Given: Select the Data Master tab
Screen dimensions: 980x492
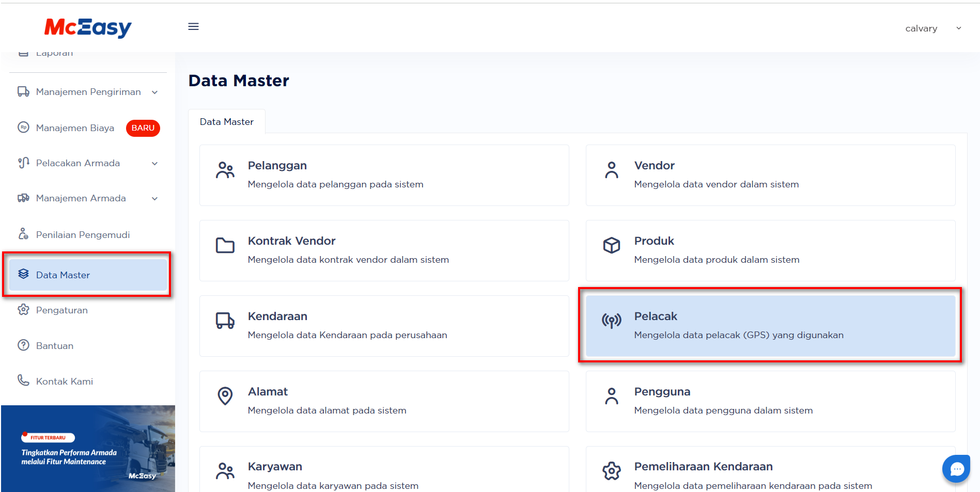Looking at the screenshot, I should 227,122.
